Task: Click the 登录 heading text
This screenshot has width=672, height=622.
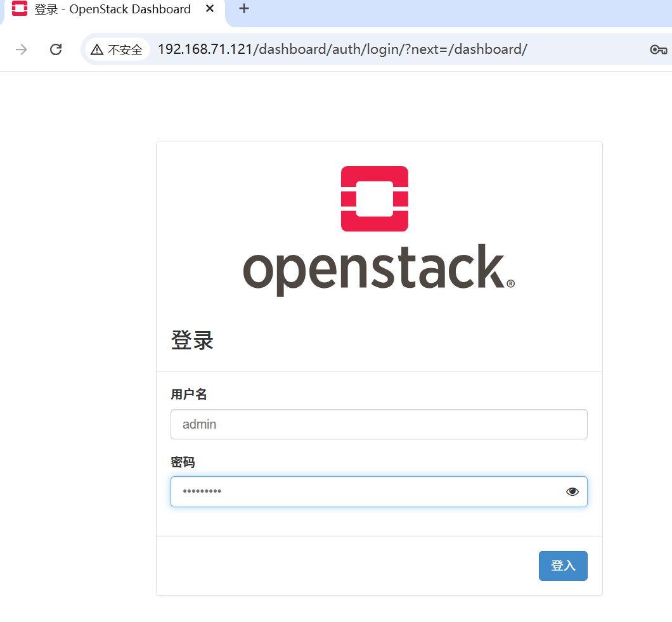Action: (x=192, y=340)
